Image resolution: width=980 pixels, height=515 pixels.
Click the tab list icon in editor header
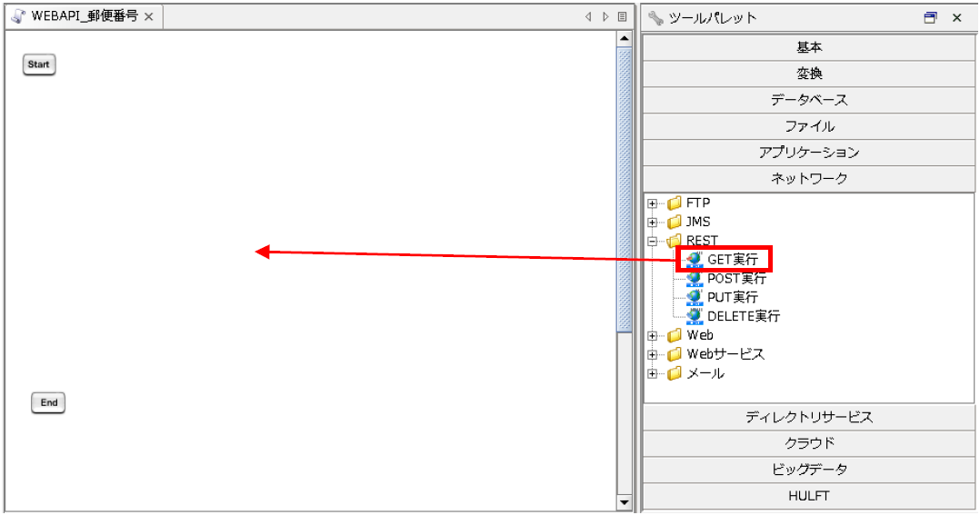(x=623, y=16)
